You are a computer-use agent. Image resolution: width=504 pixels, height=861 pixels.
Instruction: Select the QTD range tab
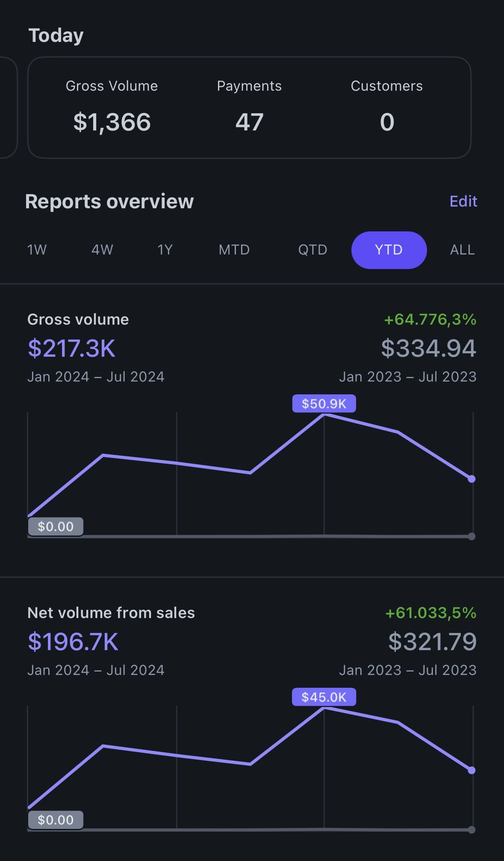[x=312, y=250]
